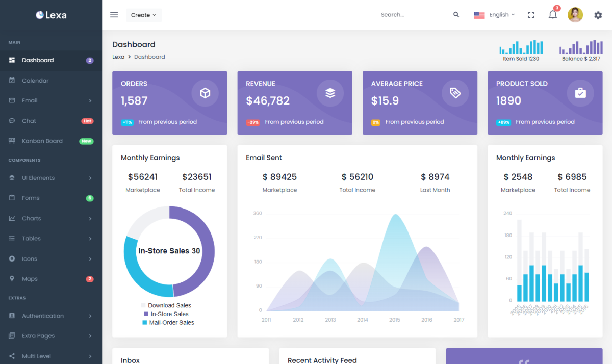Toggle the Download Sales legend item
The width and height of the screenshot is (612, 364).
pos(169,305)
